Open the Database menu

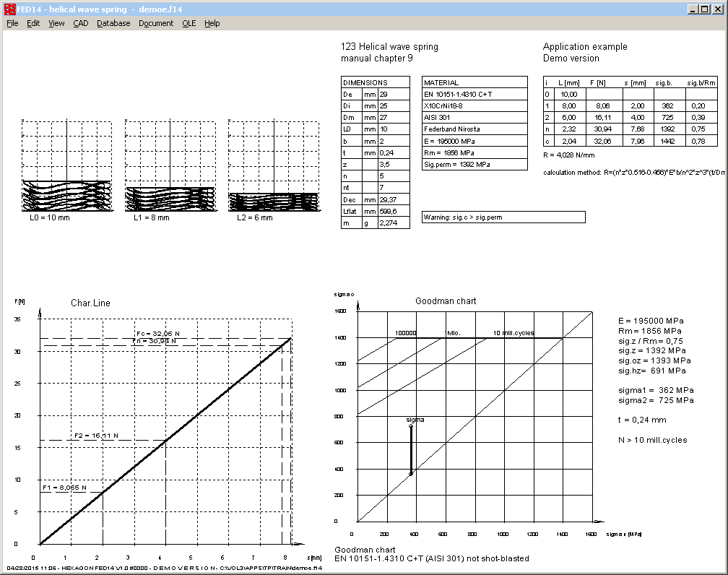pyautogui.click(x=113, y=23)
